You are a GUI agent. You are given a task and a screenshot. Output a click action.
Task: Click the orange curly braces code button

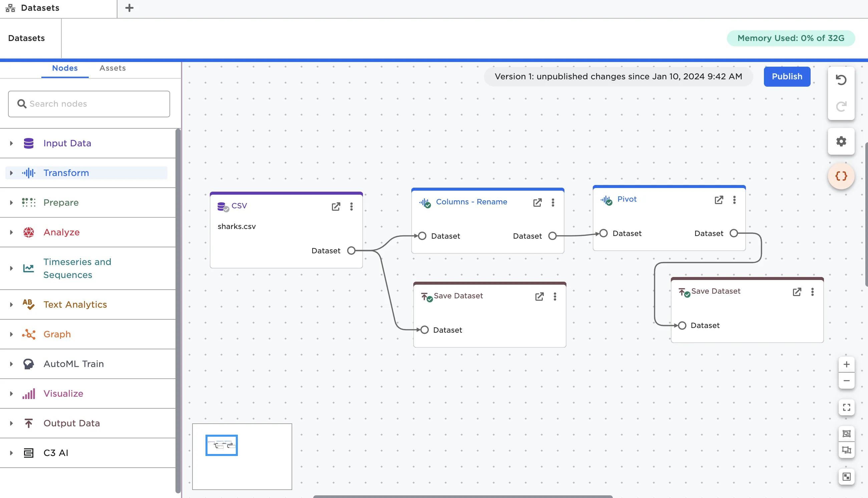(841, 176)
